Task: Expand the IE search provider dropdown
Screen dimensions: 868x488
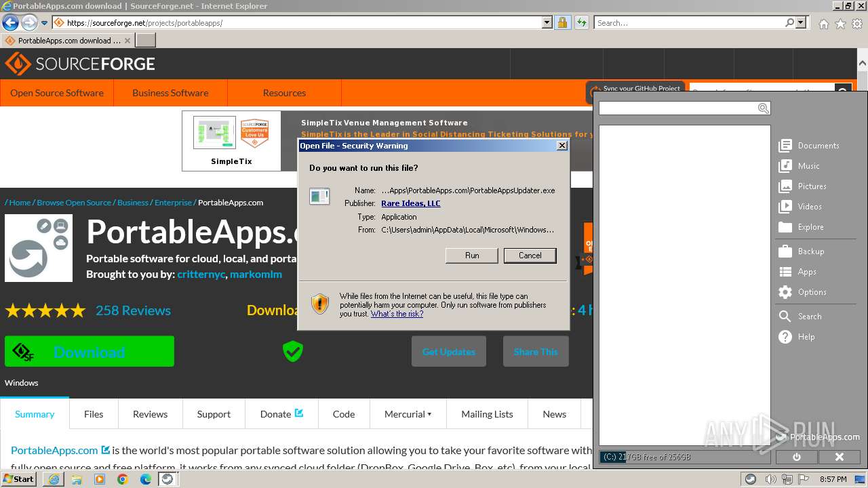Action: pos(801,22)
